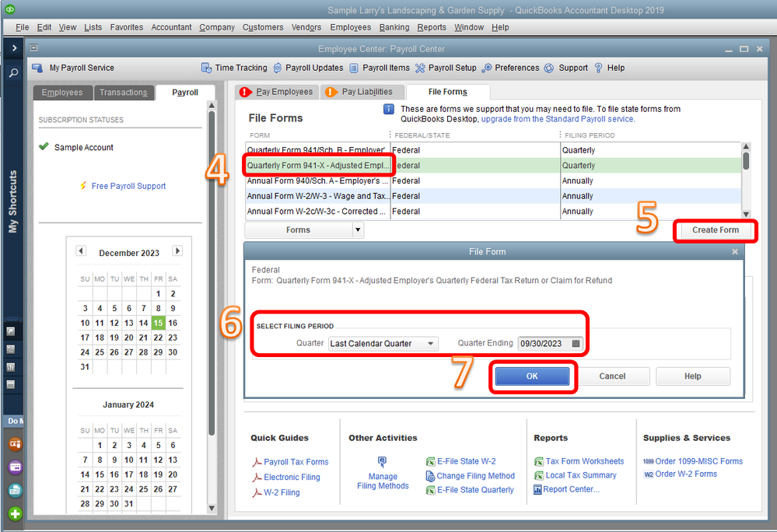This screenshot has width=777, height=532.
Task: Click the orange icon in bottom sidebar
Action: [16, 444]
